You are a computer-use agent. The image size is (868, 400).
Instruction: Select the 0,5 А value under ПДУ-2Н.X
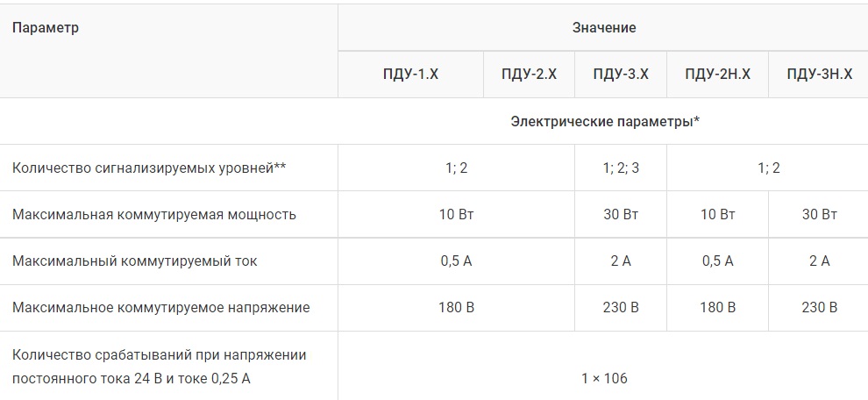(x=717, y=261)
